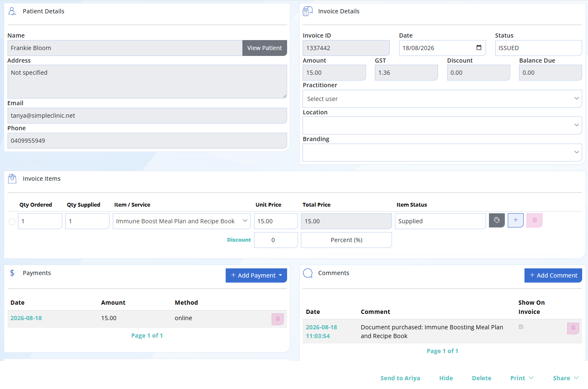Open the Branding dropdown
This screenshot has height=389, width=588.
click(442, 152)
